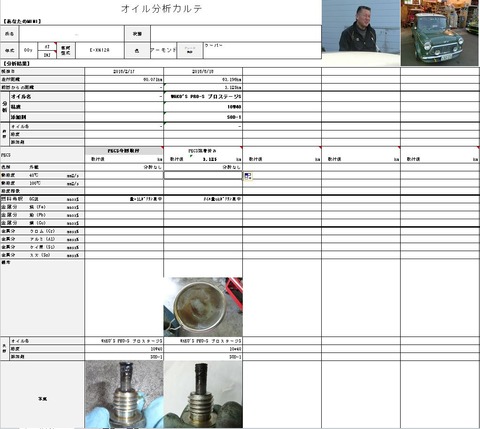Click the 銅 (Cu) row label
The width and height of the screenshot is (480, 429).
click(38, 223)
